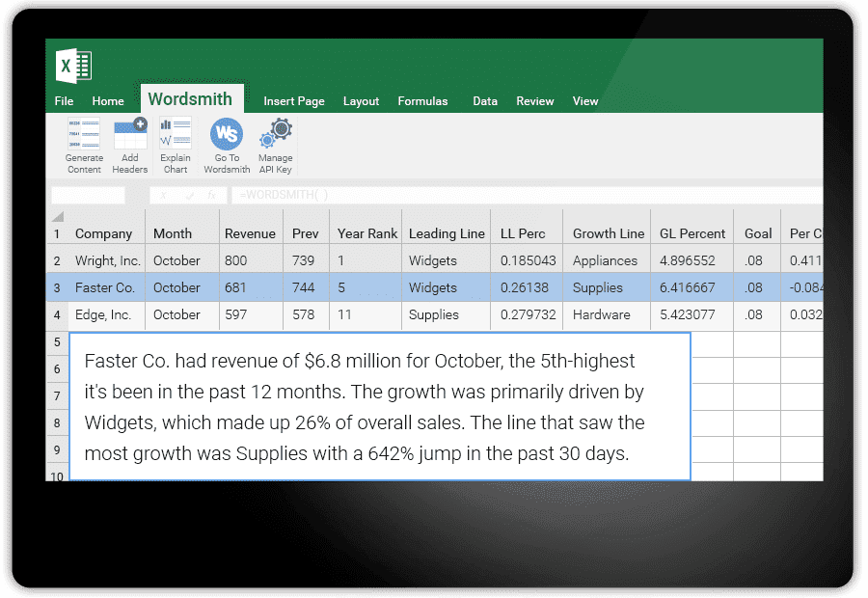Select row 3 header
This screenshot has width=868, height=598.
[x=57, y=287]
